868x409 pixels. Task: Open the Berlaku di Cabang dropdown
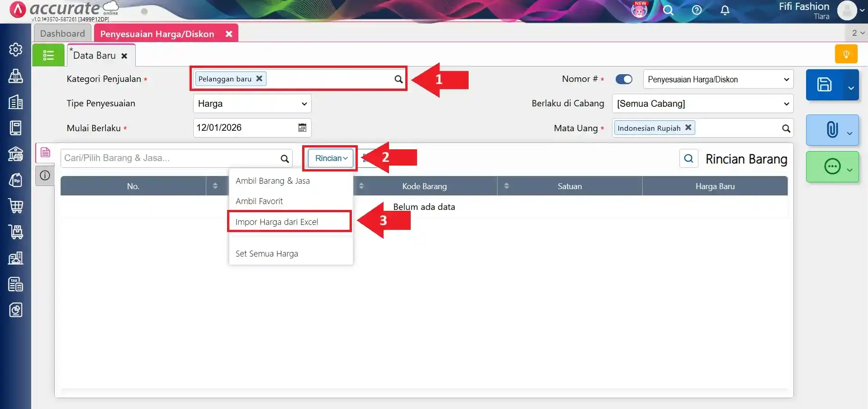[702, 104]
